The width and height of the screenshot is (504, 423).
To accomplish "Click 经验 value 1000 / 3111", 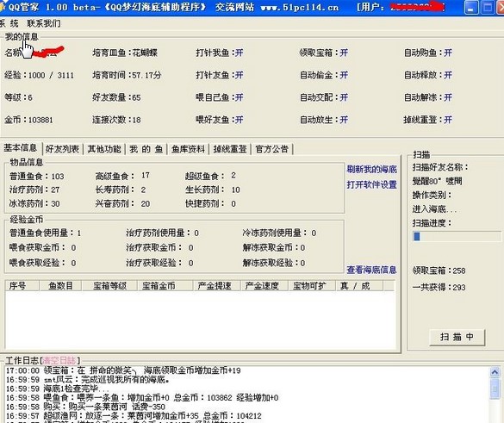I will click(x=51, y=76).
